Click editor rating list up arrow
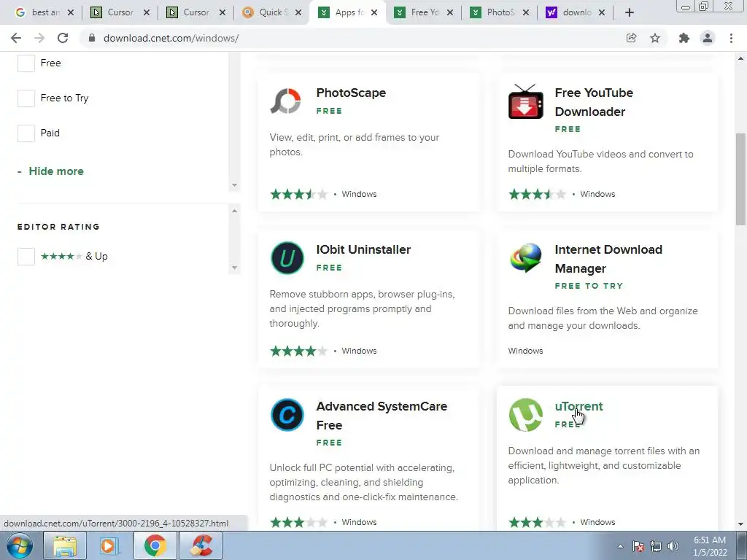This screenshot has width=747, height=560. tap(234, 211)
